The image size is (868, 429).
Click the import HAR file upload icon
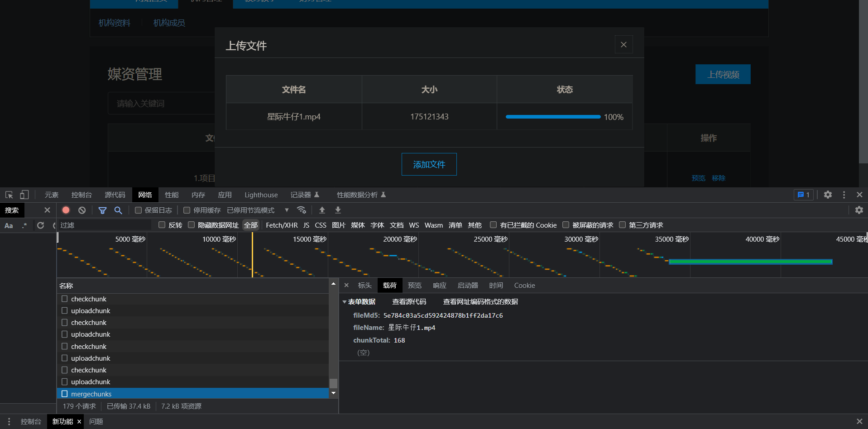[x=322, y=210]
